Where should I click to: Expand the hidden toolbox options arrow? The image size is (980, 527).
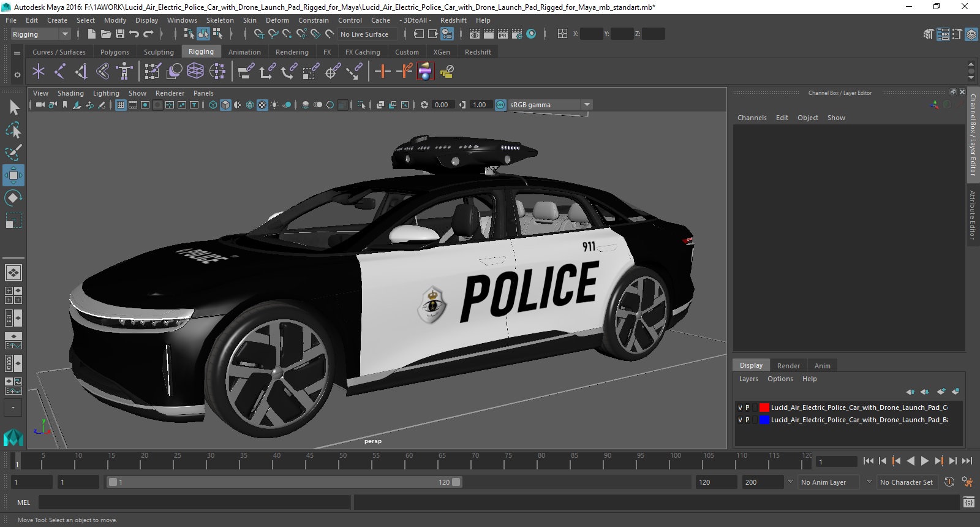[13, 408]
